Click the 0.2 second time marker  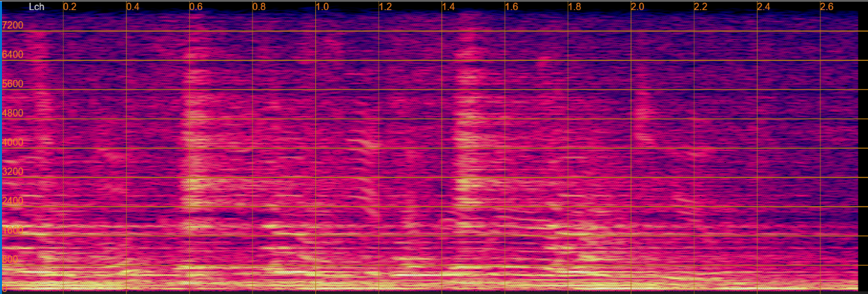(x=69, y=7)
